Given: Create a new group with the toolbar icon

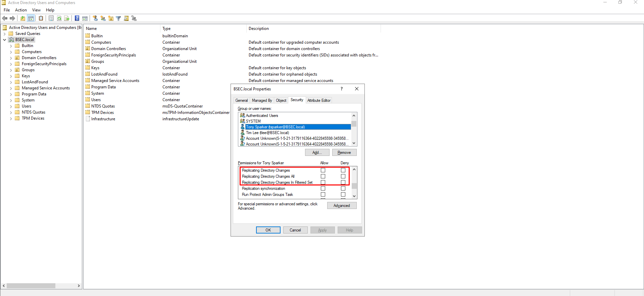Looking at the screenshot, I should coord(103,18).
